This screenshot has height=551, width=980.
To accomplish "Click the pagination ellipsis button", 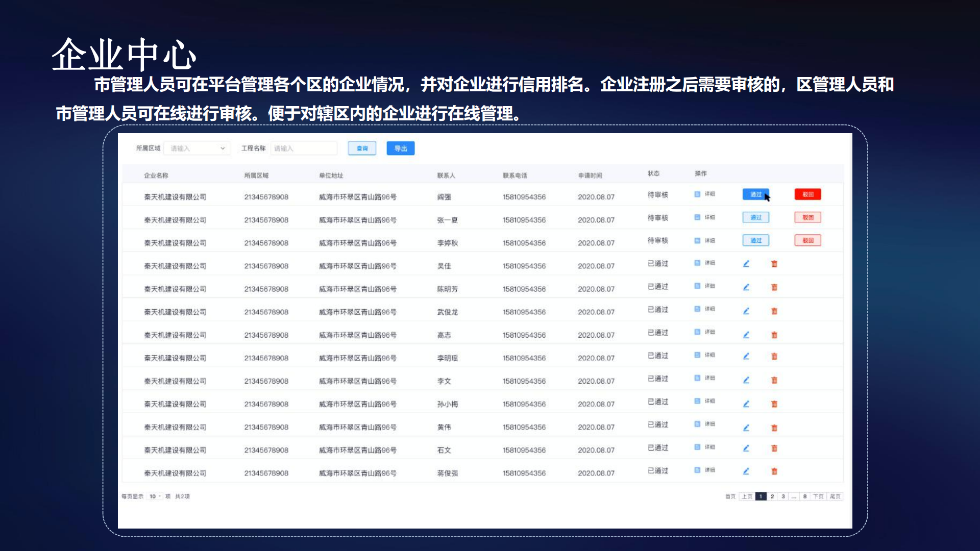I will tap(794, 496).
